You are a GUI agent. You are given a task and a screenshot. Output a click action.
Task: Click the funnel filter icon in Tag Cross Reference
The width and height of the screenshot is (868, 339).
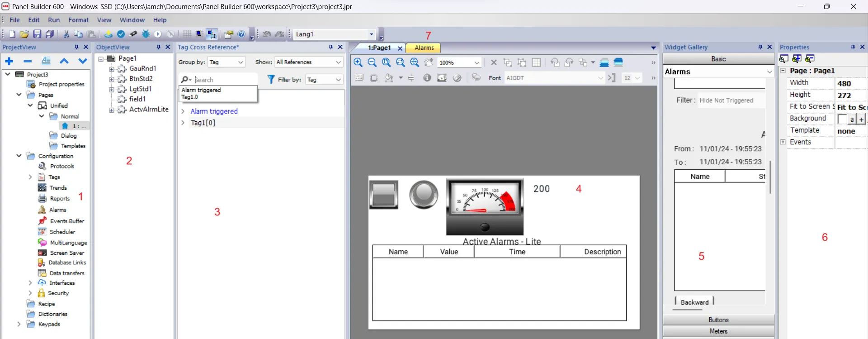pyautogui.click(x=271, y=80)
